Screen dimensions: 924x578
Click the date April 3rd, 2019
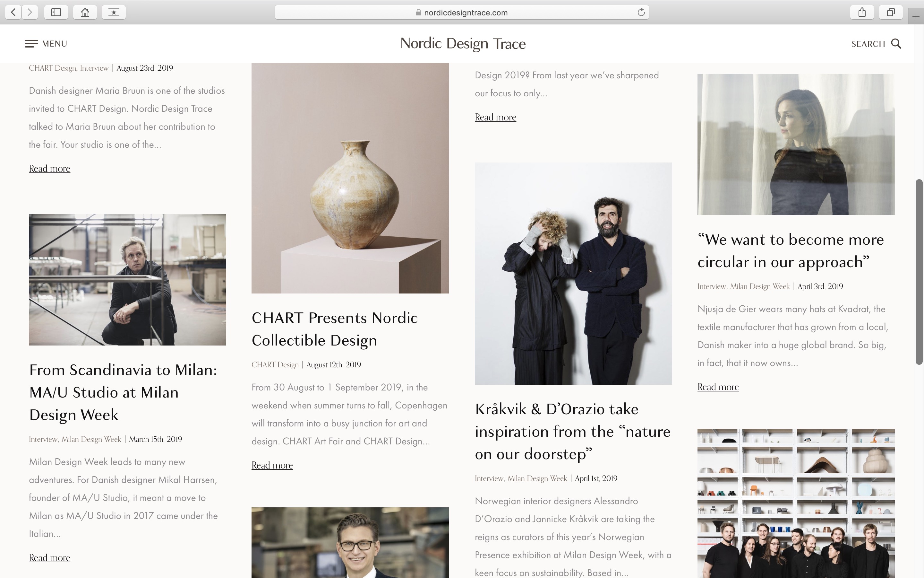point(820,286)
